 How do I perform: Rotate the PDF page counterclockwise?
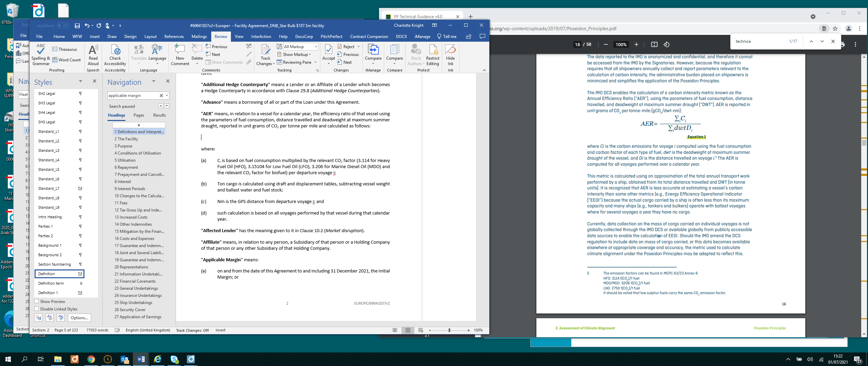pyautogui.click(x=667, y=44)
